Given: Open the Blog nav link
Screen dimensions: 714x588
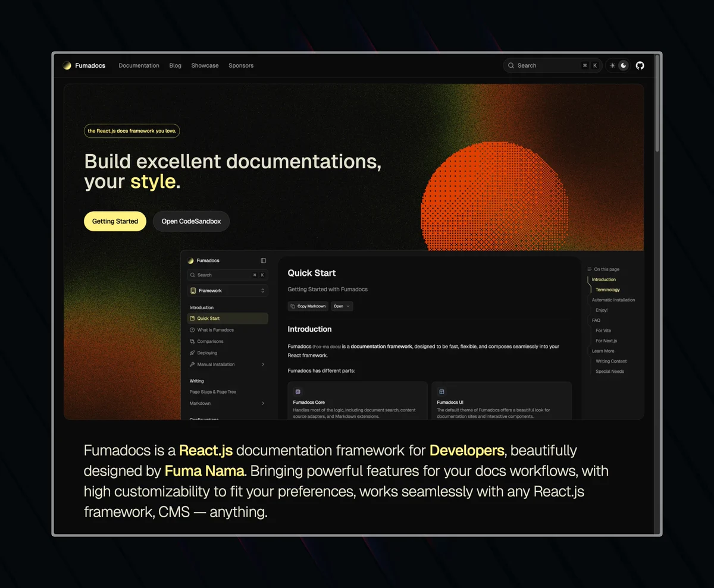Looking at the screenshot, I should [x=175, y=65].
